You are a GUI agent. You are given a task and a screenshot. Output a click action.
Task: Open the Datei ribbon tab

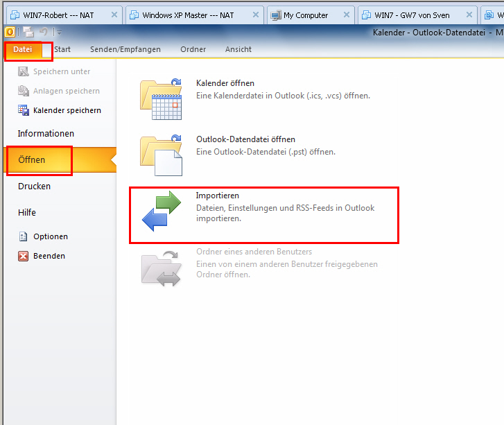click(x=23, y=49)
